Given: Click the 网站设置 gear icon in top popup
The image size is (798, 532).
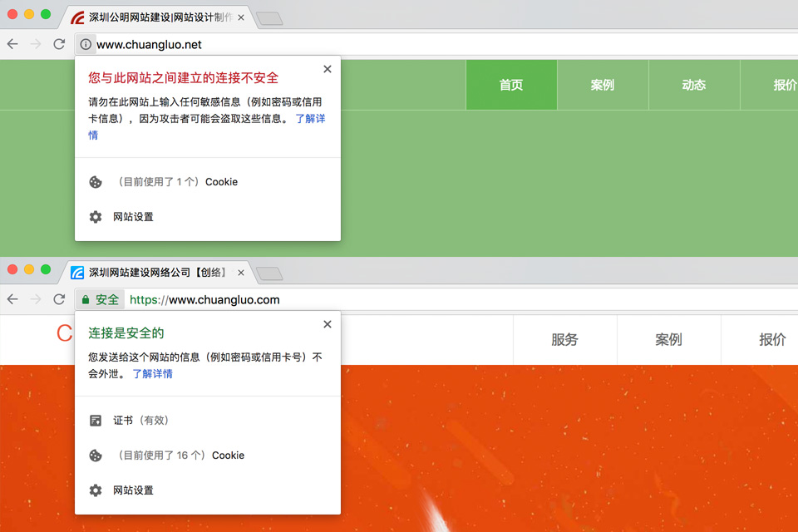Looking at the screenshot, I should [96, 216].
